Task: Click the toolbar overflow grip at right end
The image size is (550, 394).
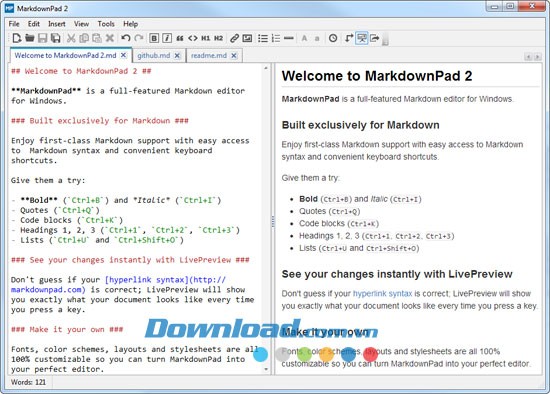Action: point(385,39)
